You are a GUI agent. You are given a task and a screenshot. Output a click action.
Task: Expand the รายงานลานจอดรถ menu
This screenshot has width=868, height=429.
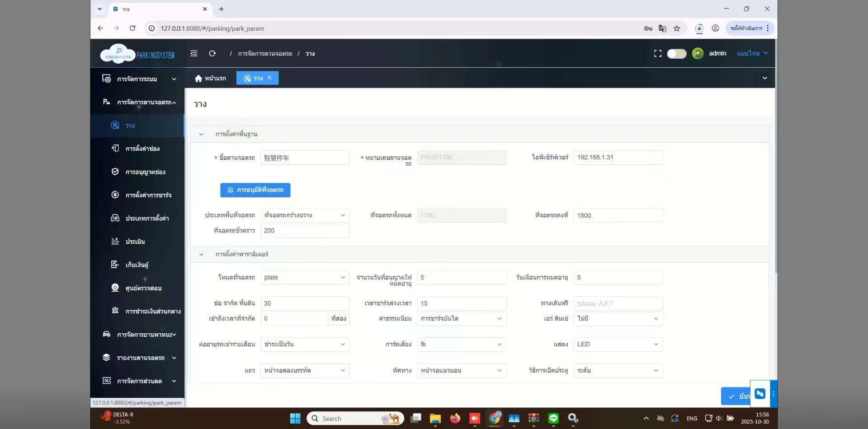pos(137,358)
